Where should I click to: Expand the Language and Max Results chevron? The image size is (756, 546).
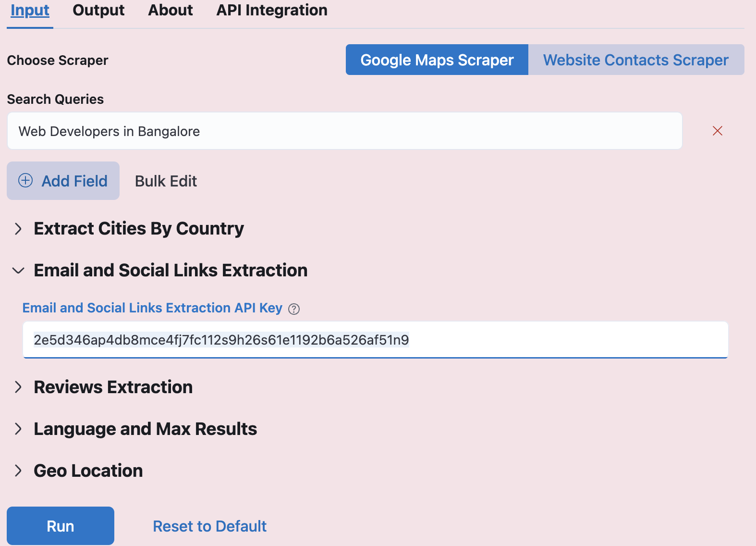(x=18, y=429)
